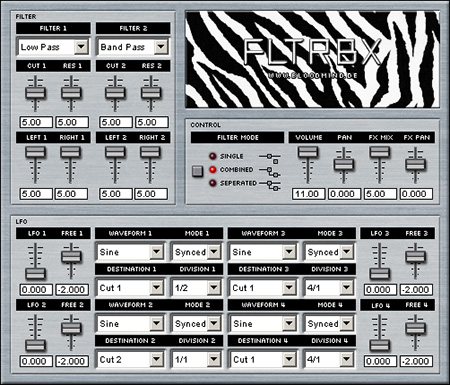Click the single filter routing diagram icon
The width and height of the screenshot is (450, 385).
coord(270,158)
